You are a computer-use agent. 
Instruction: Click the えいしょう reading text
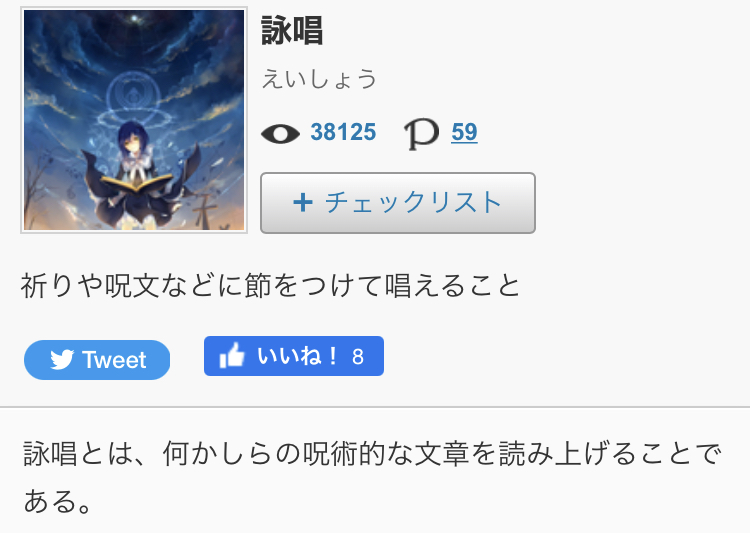coord(319,79)
